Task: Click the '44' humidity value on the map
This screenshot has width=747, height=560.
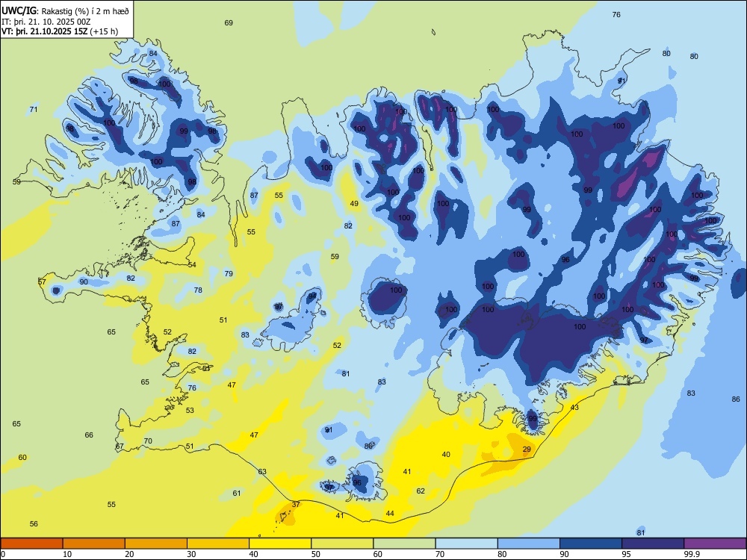Action: (x=390, y=514)
